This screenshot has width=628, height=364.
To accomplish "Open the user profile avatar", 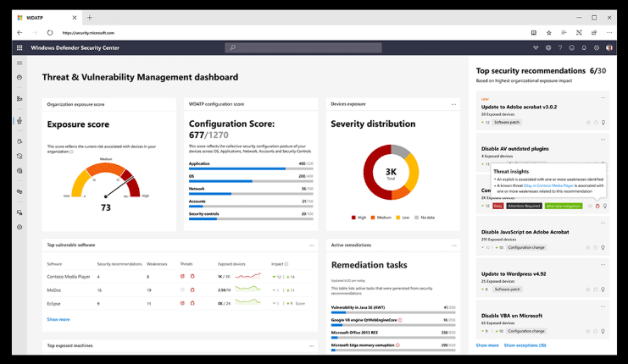I will tap(609, 47).
